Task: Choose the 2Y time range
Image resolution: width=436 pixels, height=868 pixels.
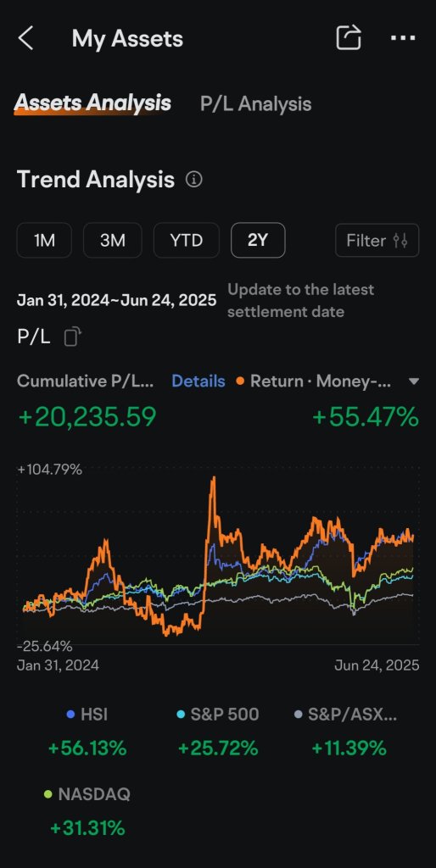Action: tap(258, 240)
